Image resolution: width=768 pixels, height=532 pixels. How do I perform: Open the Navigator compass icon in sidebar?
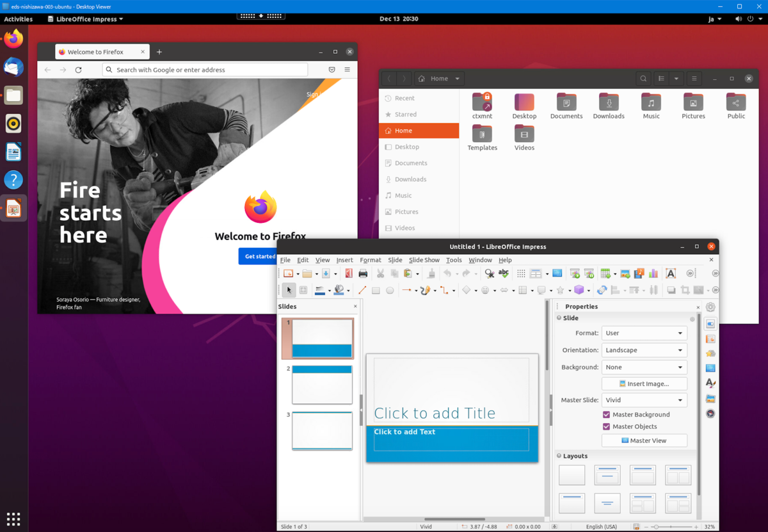pos(710,414)
